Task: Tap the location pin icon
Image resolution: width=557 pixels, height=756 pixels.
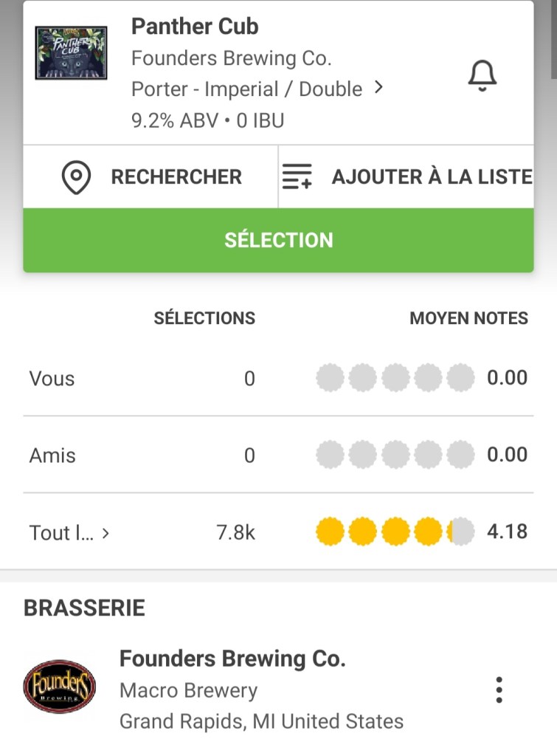Action: (x=76, y=177)
